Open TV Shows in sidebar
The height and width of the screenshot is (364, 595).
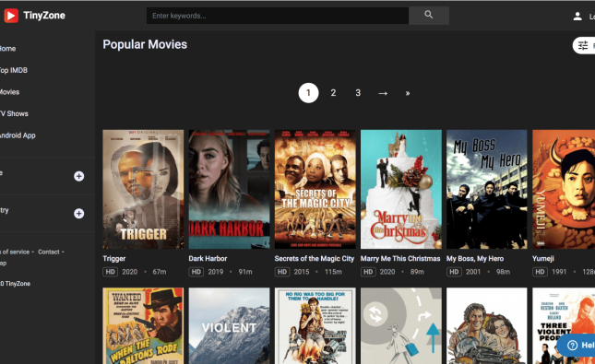tap(14, 113)
